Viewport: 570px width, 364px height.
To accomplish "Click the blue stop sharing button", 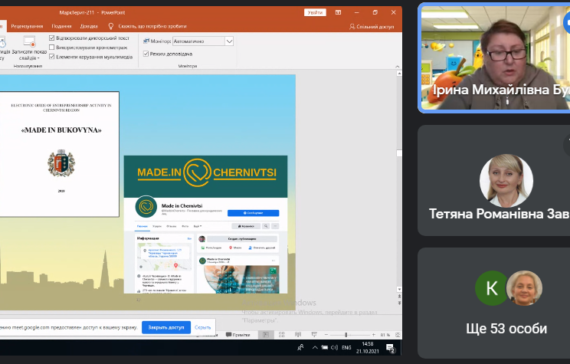I will click(166, 327).
